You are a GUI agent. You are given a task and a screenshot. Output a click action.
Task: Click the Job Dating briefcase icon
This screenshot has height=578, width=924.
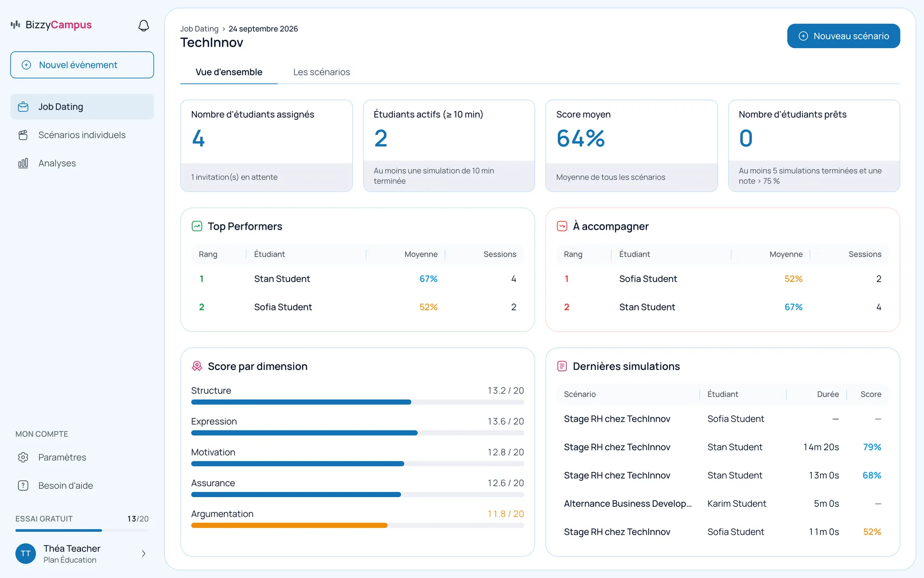23,107
